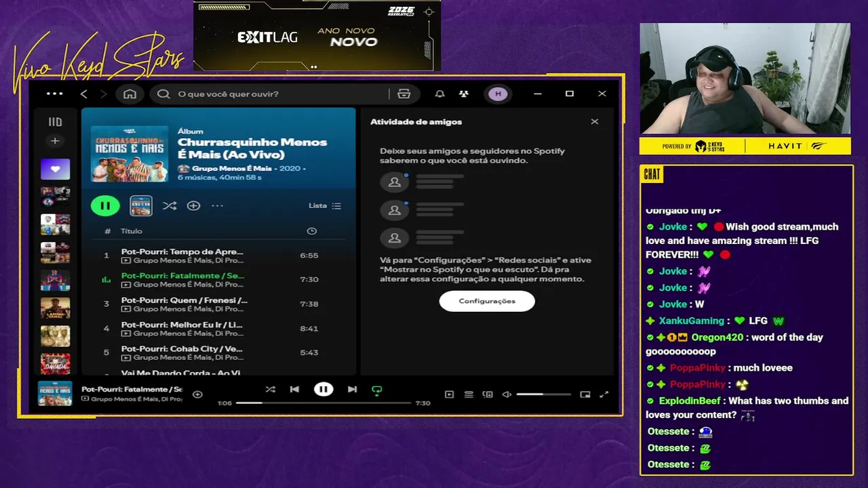This screenshot has width=868, height=488.
Task: Open the Now Playing view
Action: tap(449, 394)
